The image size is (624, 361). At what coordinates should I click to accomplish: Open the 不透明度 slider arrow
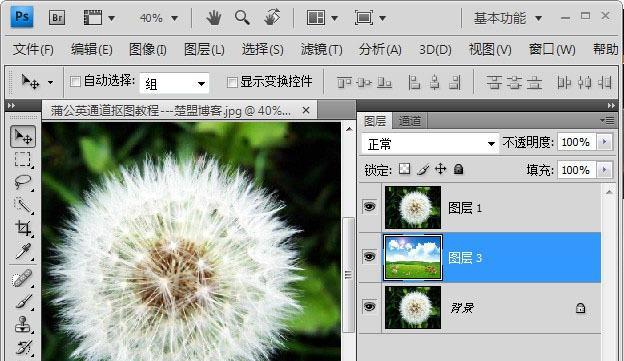pyautogui.click(x=604, y=142)
